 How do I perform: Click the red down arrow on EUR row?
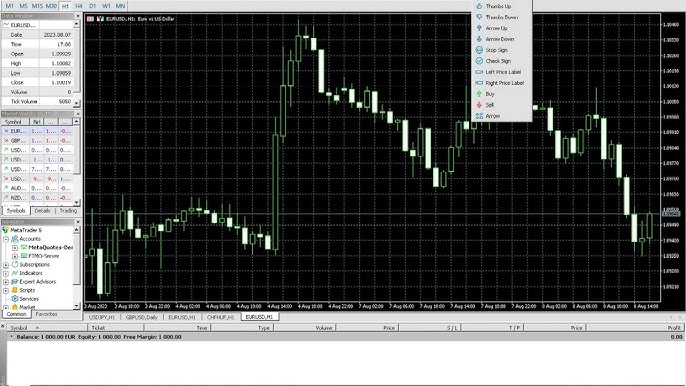[x=6, y=131]
